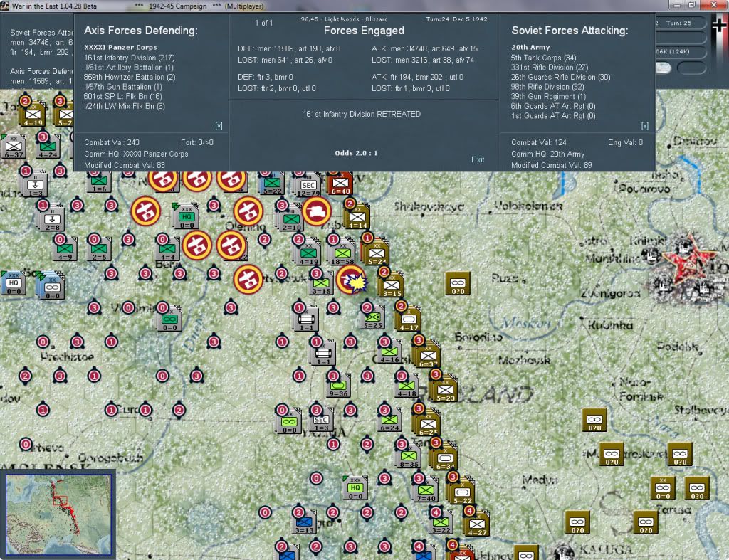Select the red 6=40 unit counter
The width and height of the screenshot is (729, 560).
coord(340,184)
